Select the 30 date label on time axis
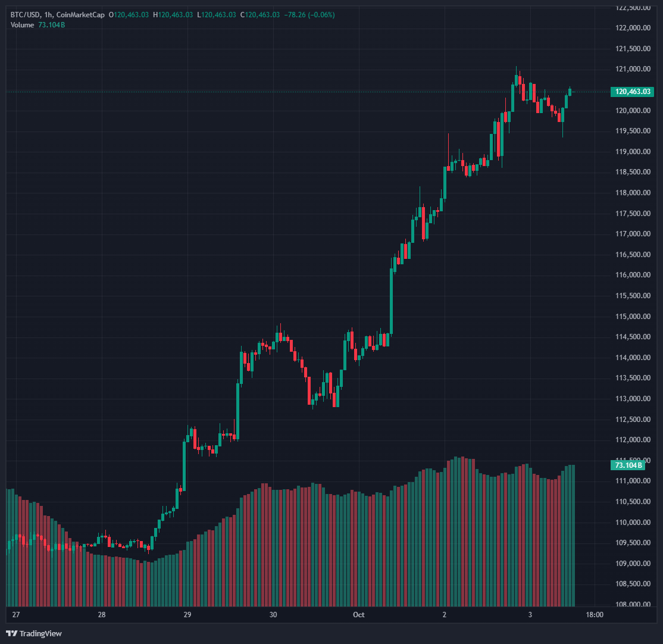The width and height of the screenshot is (663, 644). (273, 614)
